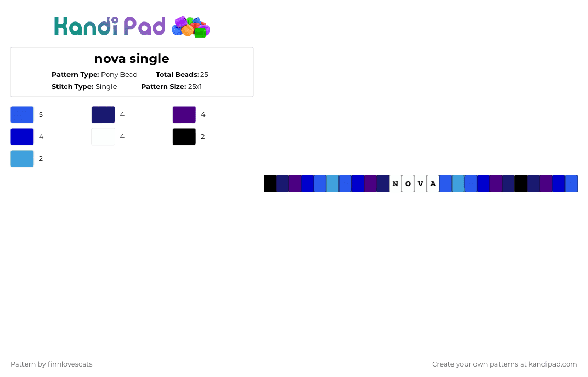Select the white swatch in the legend
The image size is (588, 377).
(103, 137)
